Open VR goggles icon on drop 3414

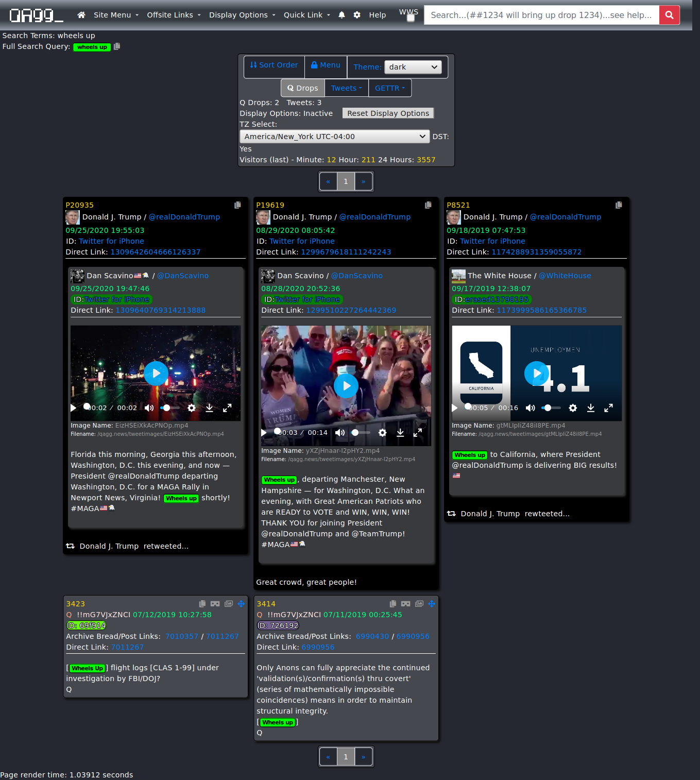[406, 604]
